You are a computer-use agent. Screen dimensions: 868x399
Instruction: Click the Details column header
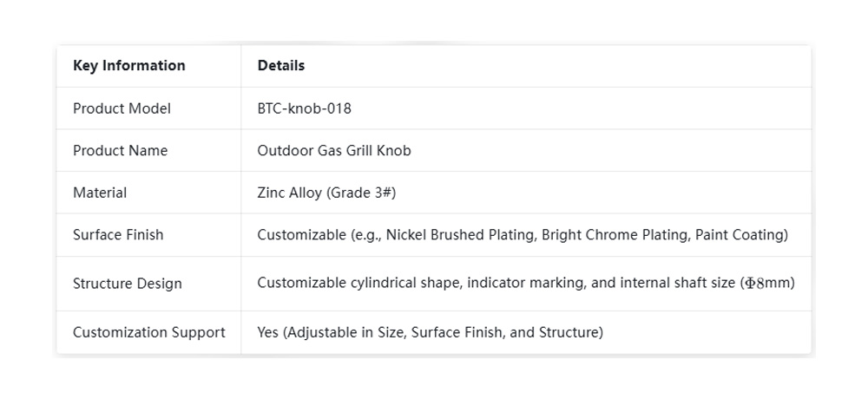[x=280, y=66]
